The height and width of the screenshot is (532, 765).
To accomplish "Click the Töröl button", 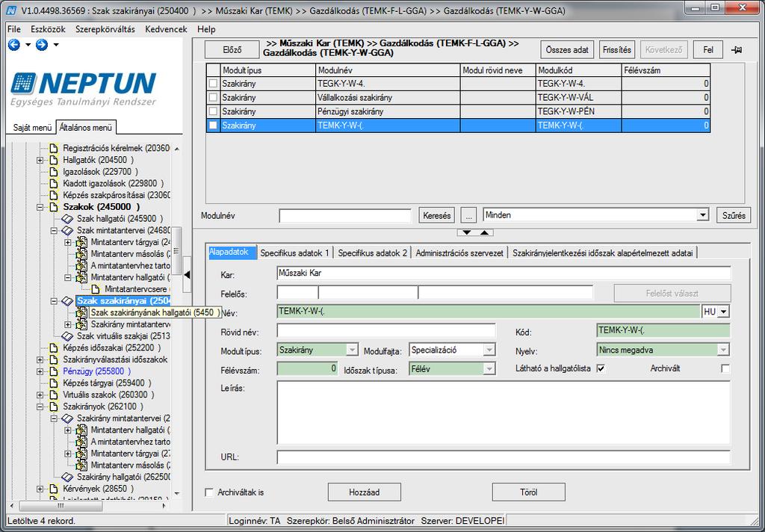I will tap(529, 492).
